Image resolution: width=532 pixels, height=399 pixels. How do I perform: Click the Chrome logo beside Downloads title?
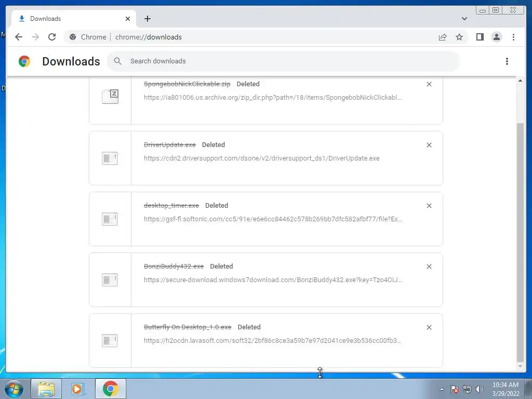(24, 61)
